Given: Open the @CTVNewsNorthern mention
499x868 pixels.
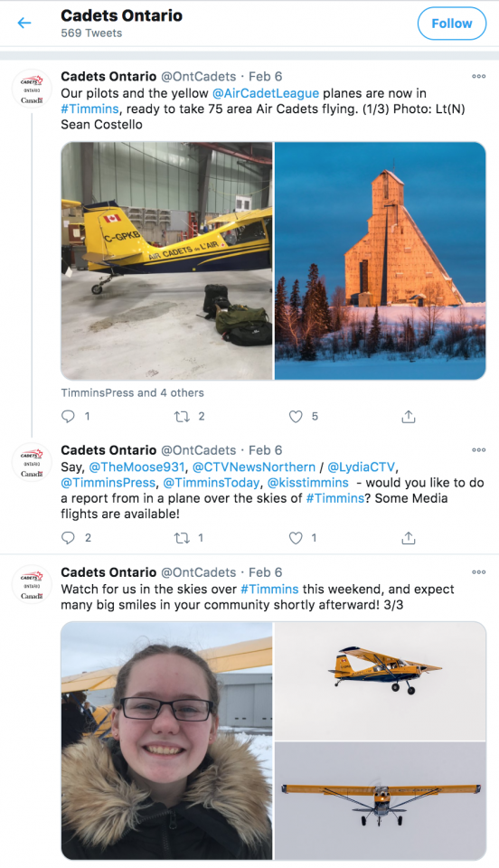Looking at the screenshot, I should [254, 467].
